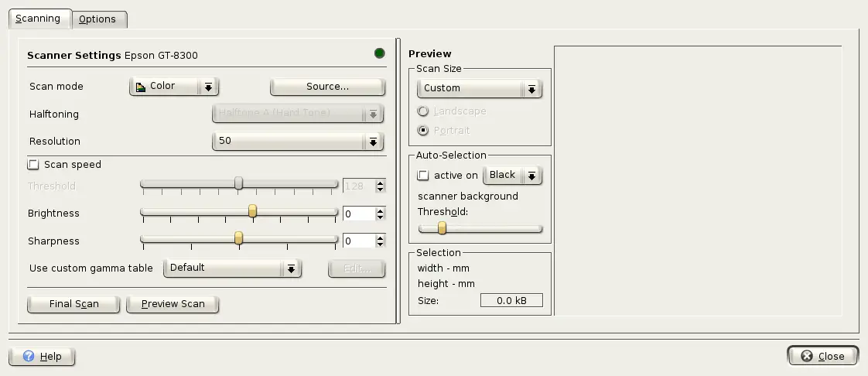Click the Sharpness slider handle

(239, 238)
